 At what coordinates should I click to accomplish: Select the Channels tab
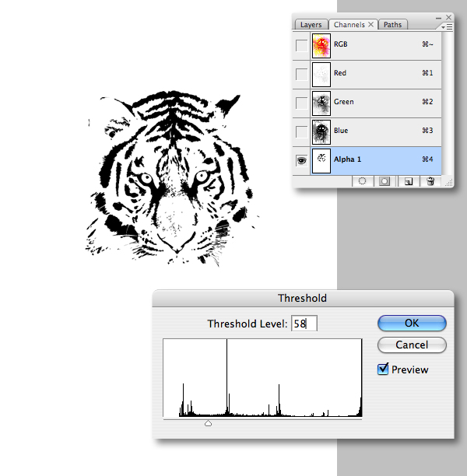(x=349, y=25)
